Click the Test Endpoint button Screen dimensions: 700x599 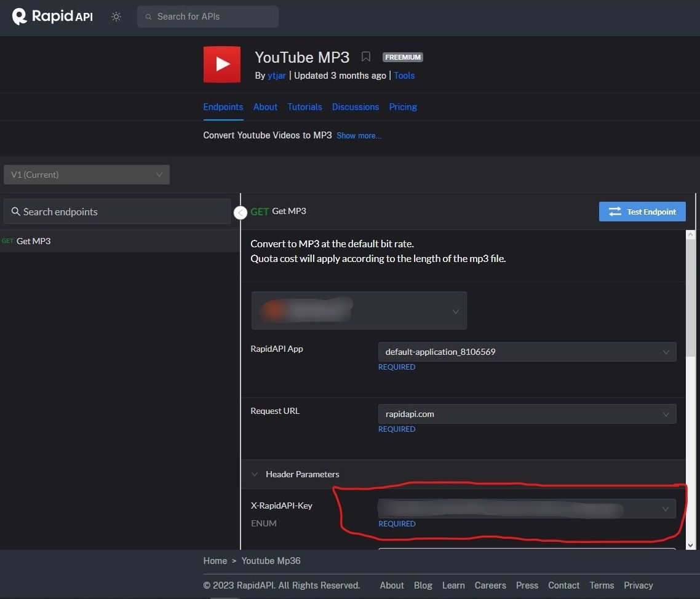coord(642,212)
